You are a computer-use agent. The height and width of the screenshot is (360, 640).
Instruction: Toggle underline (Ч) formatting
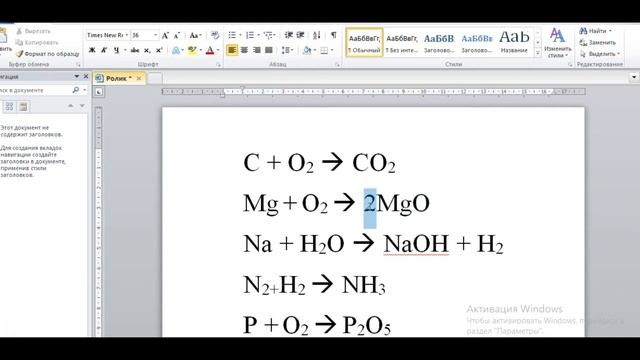[116, 50]
